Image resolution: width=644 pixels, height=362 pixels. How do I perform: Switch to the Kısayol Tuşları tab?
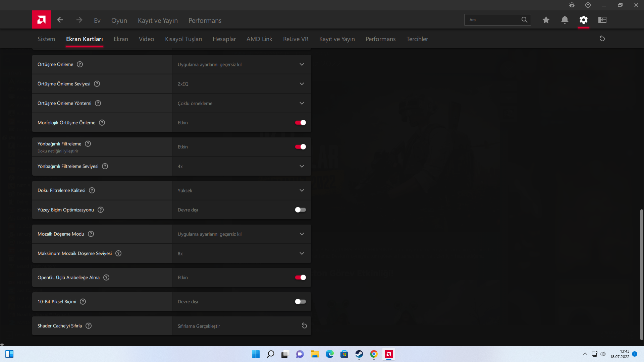pyautogui.click(x=183, y=39)
